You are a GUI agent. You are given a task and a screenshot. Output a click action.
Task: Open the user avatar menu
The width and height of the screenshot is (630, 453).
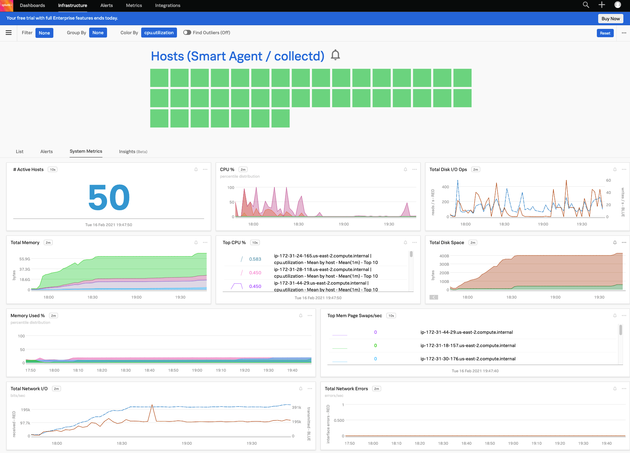[618, 5]
